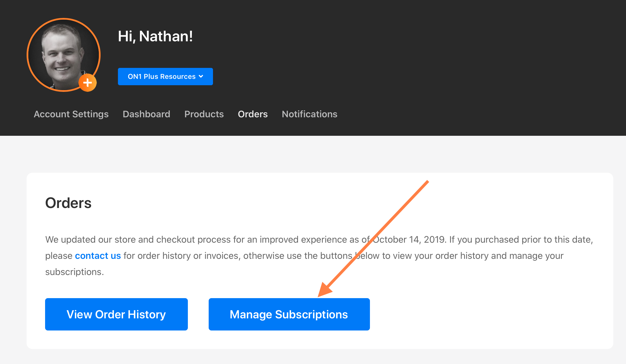Select the Orders tab in navigation
Screen dimensions: 626x364
coord(253,114)
